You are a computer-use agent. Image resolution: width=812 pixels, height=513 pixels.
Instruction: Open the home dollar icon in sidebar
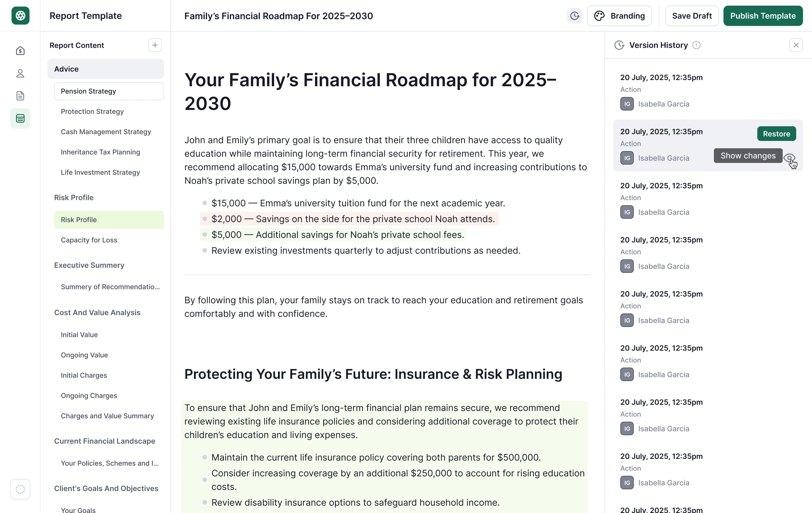pyautogui.click(x=20, y=50)
